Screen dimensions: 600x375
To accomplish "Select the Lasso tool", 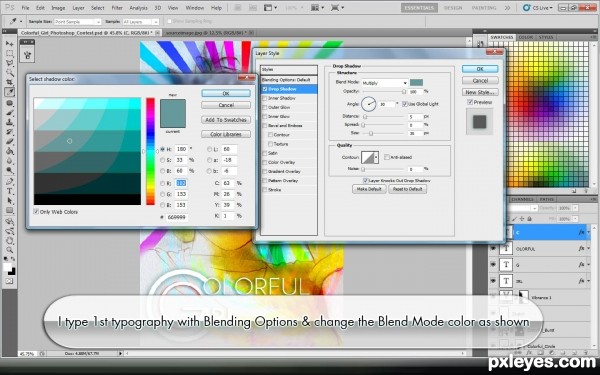I will coord(9,63).
